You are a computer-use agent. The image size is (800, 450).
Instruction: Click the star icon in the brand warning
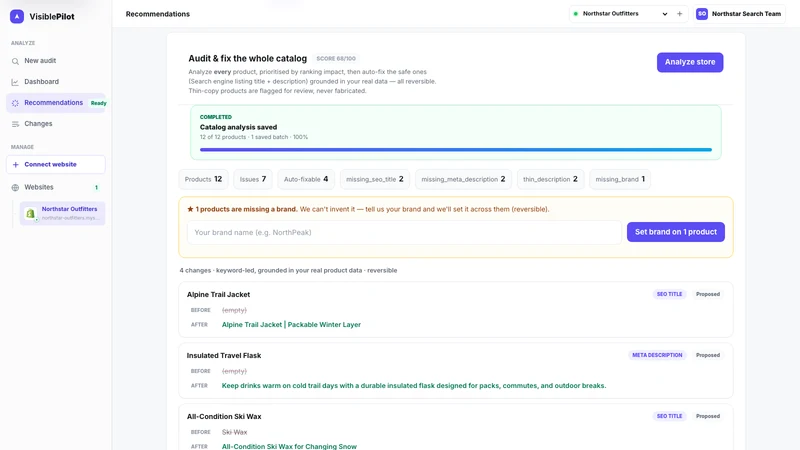coord(190,209)
